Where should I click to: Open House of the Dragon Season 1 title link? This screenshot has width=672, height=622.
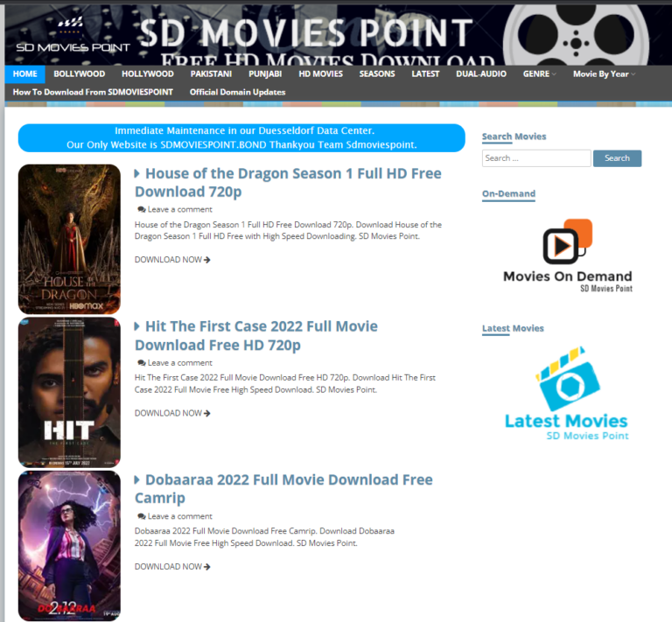pos(288,183)
